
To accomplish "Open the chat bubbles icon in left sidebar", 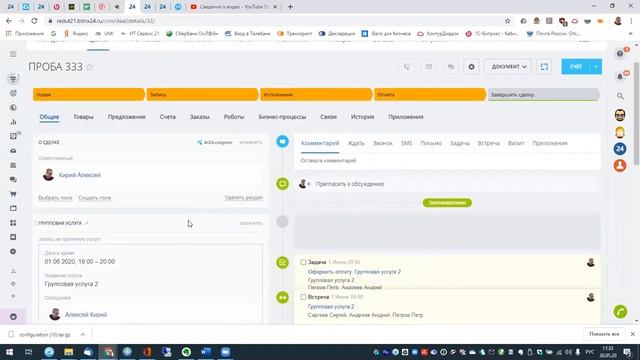I will [13, 180].
